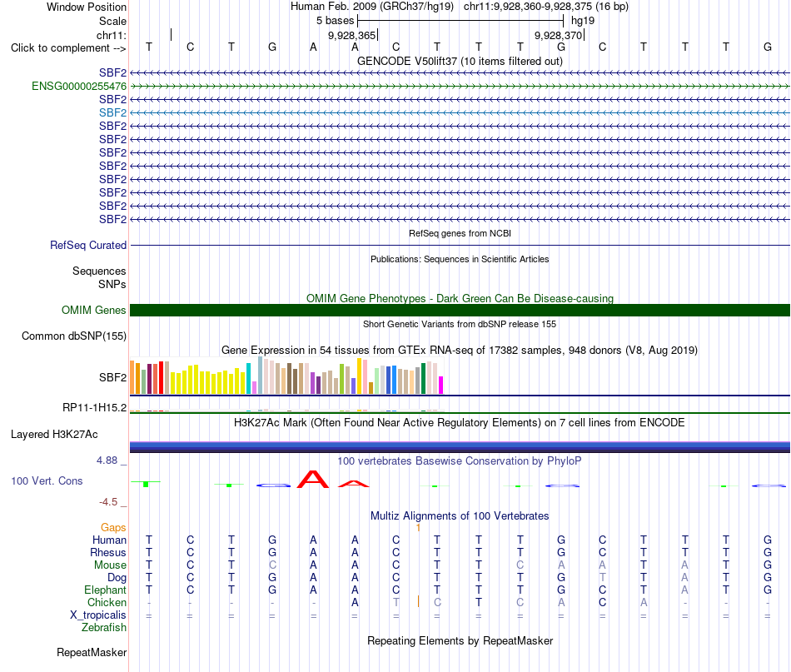
Task: Select the "Dog" alignment row label
Action: [117, 578]
